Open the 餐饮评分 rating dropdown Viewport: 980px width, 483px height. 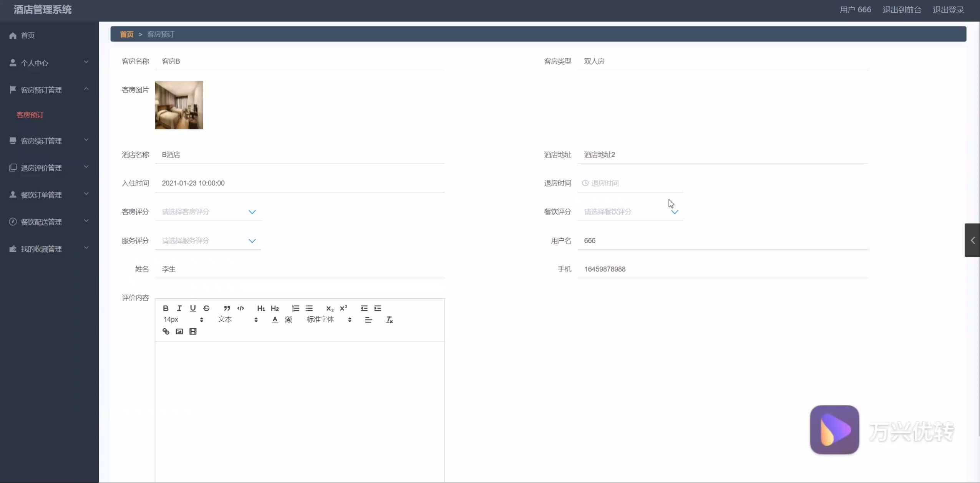(630, 212)
